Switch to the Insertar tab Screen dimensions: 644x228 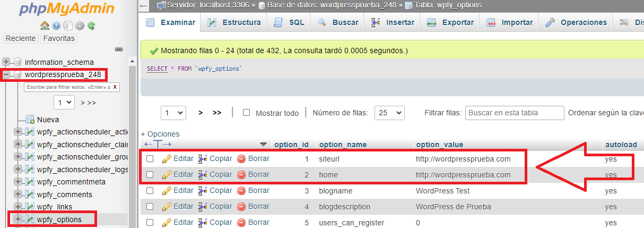tap(393, 22)
